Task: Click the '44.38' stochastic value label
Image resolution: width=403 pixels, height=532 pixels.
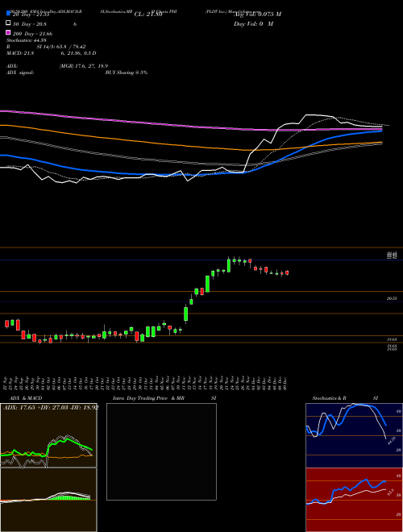Action: [391, 440]
